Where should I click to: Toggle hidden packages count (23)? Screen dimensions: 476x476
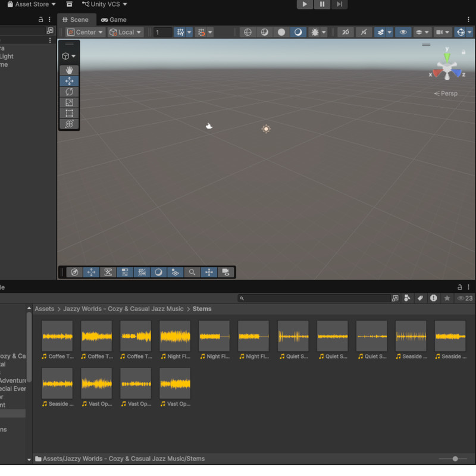click(465, 298)
